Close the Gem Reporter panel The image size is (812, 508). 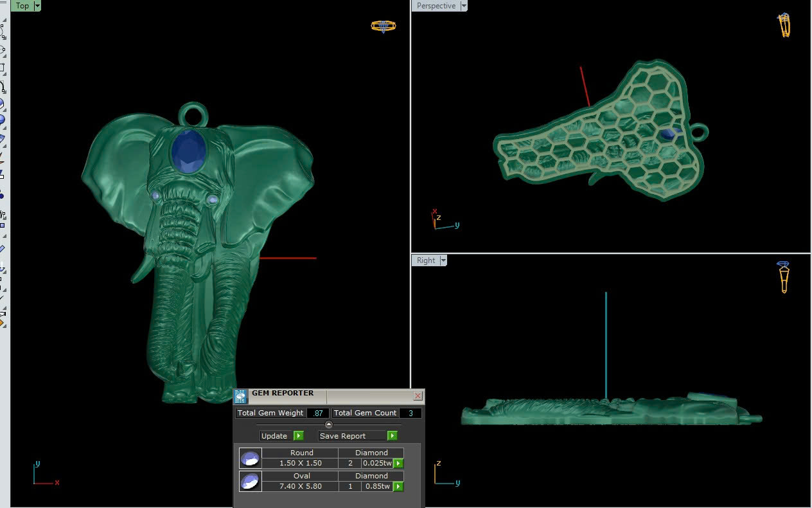pyautogui.click(x=418, y=396)
